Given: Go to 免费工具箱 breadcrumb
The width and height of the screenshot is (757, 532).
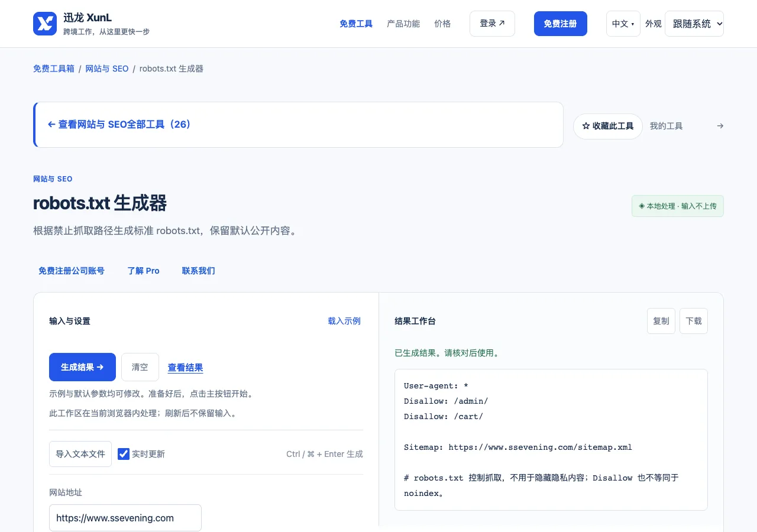Looking at the screenshot, I should click(54, 69).
